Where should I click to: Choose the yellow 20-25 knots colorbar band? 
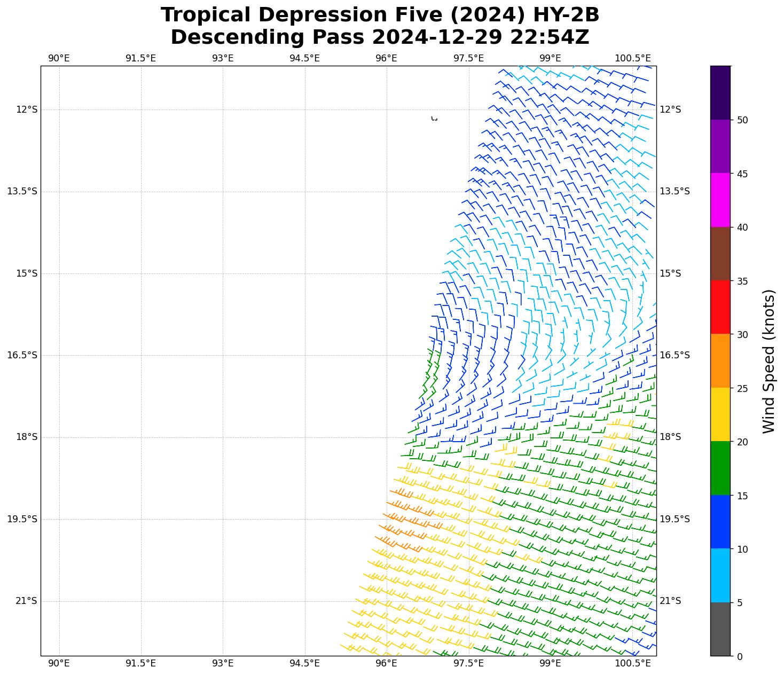(x=720, y=414)
